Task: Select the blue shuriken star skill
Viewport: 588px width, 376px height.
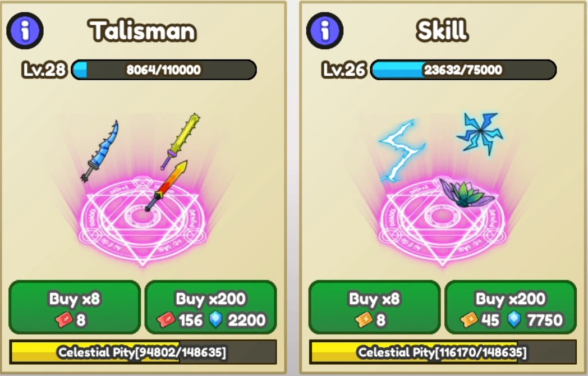Action: [x=480, y=133]
